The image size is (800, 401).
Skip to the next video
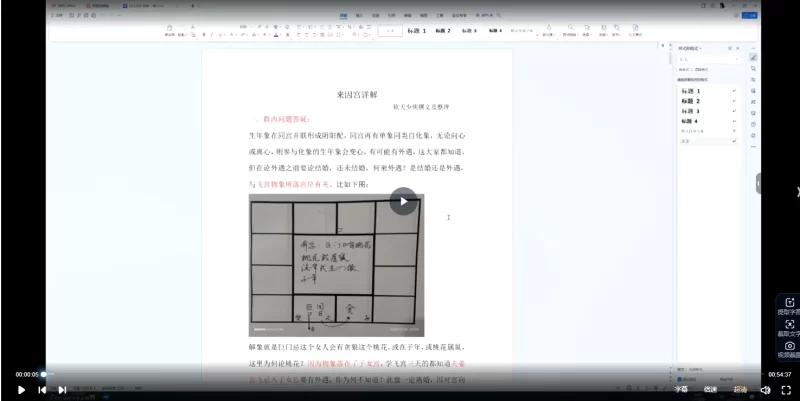click(62, 390)
